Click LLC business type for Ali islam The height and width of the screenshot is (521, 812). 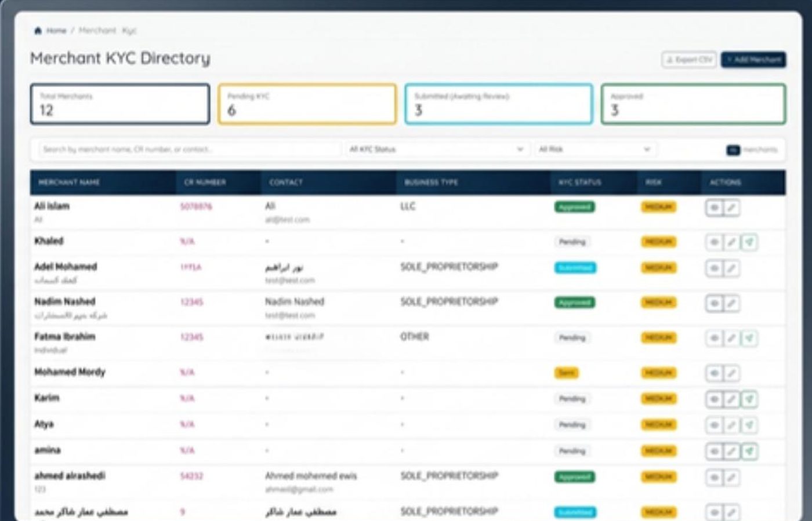pos(408,206)
